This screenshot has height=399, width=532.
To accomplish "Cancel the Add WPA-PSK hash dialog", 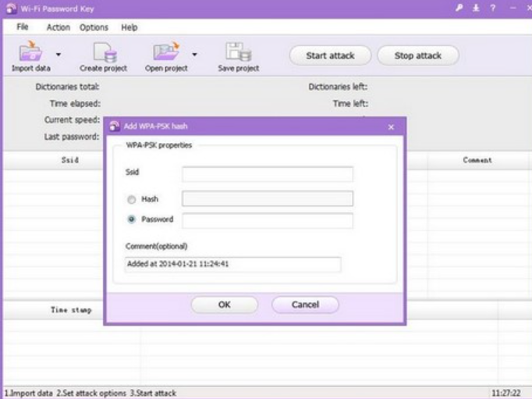I will pyautogui.click(x=305, y=305).
